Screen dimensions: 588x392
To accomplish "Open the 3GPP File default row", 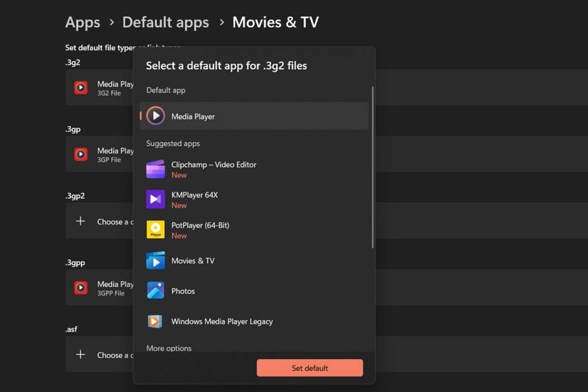I will pyautogui.click(x=100, y=287).
